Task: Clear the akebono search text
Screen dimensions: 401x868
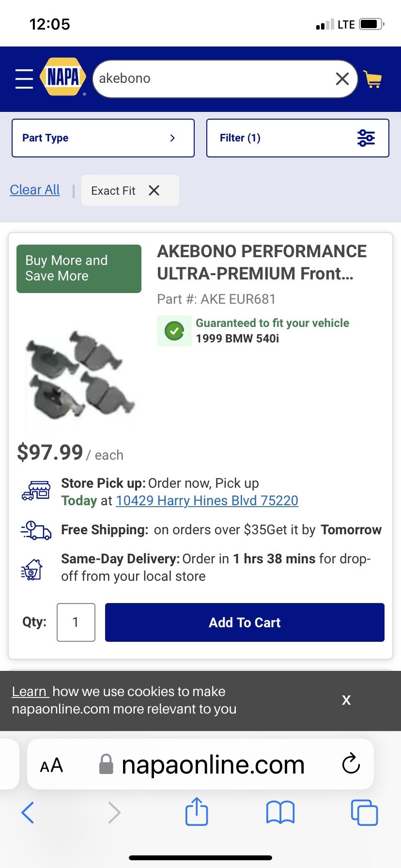Action: click(x=342, y=78)
